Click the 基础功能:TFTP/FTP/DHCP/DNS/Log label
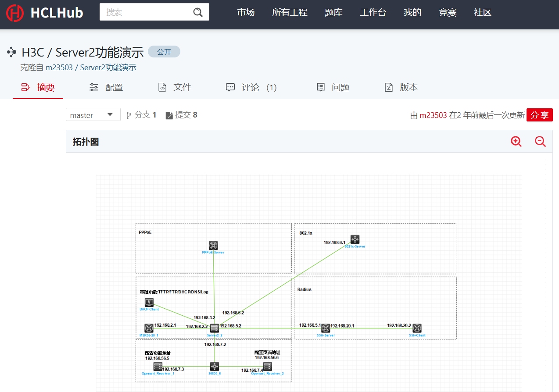 (174, 292)
